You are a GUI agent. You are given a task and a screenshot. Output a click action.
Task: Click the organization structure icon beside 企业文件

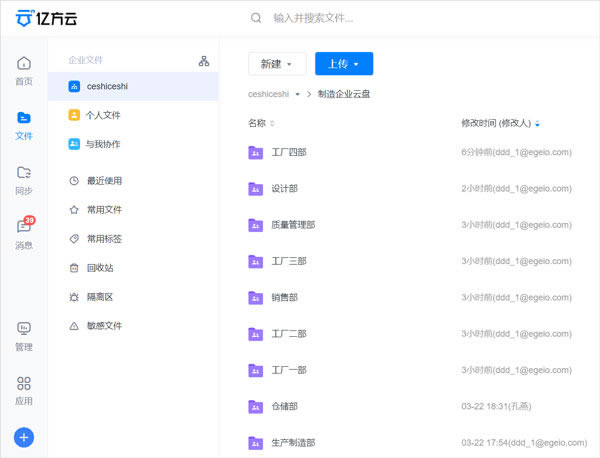204,61
